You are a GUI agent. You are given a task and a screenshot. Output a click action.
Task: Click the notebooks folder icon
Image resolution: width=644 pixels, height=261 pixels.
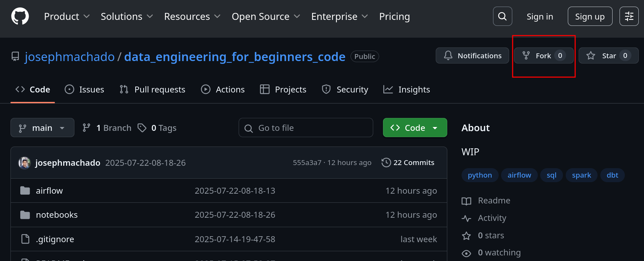[25, 215]
